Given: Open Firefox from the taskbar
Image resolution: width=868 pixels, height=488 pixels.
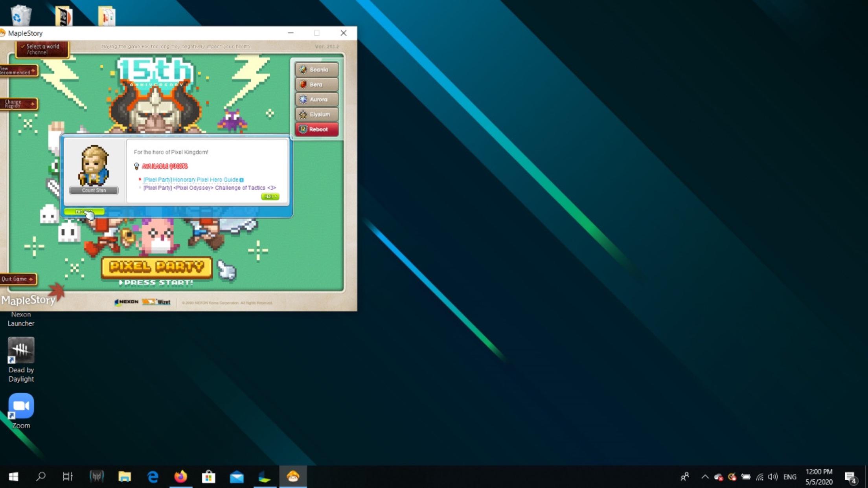Looking at the screenshot, I should coord(181,477).
